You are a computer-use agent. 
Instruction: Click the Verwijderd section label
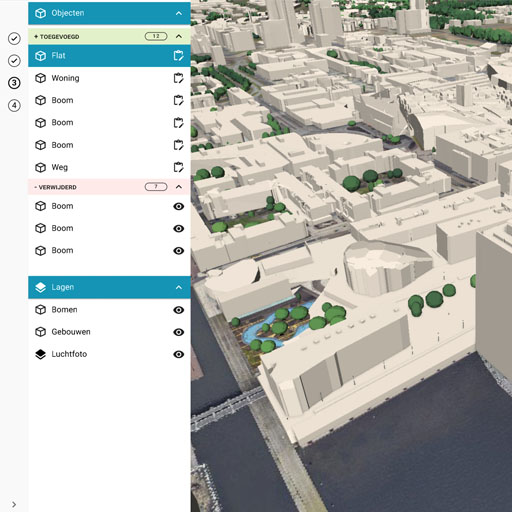[x=56, y=187]
